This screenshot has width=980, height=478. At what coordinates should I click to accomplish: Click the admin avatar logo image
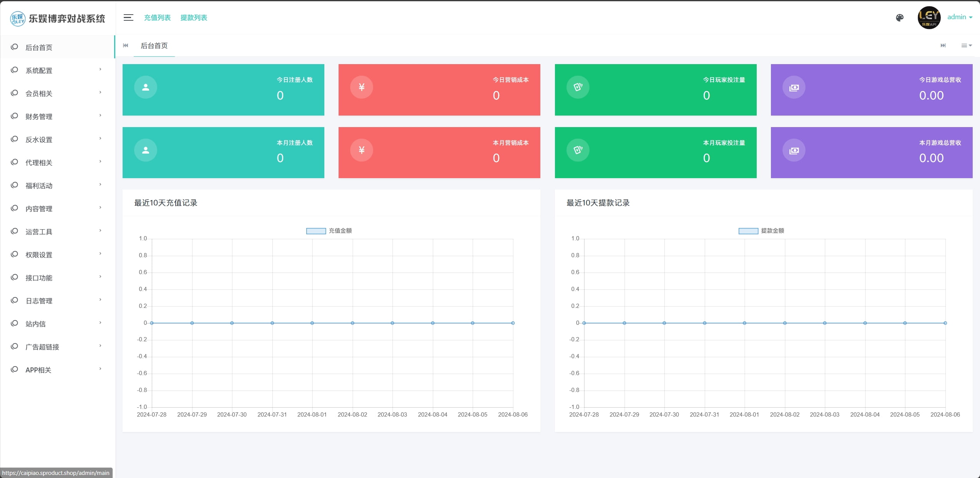[929, 18]
